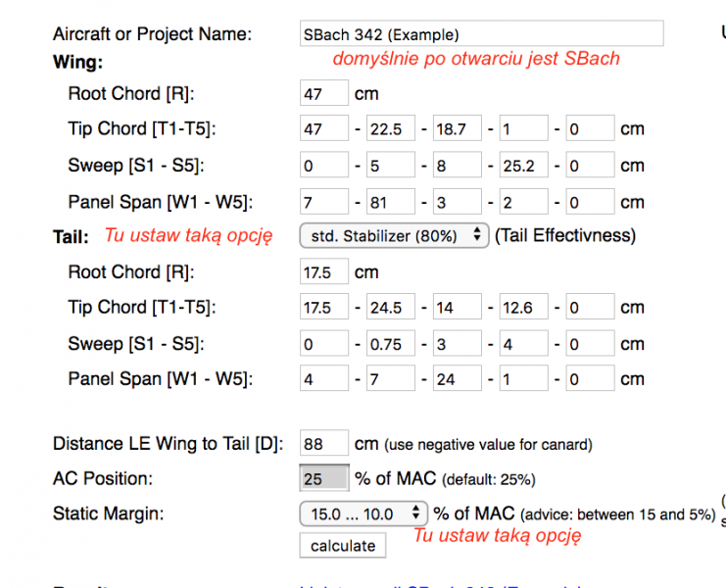Click the Tail Root Chord input
The width and height of the screenshot is (726, 588).
323,272
